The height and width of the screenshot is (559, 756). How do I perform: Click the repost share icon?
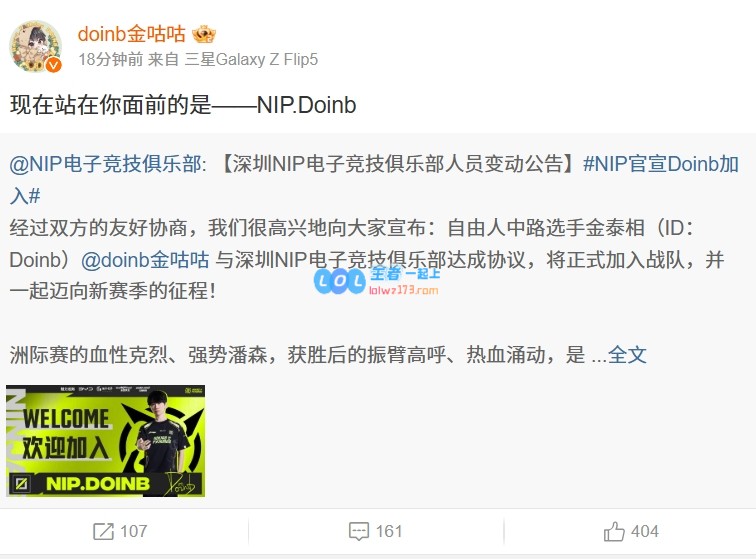(103, 531)
